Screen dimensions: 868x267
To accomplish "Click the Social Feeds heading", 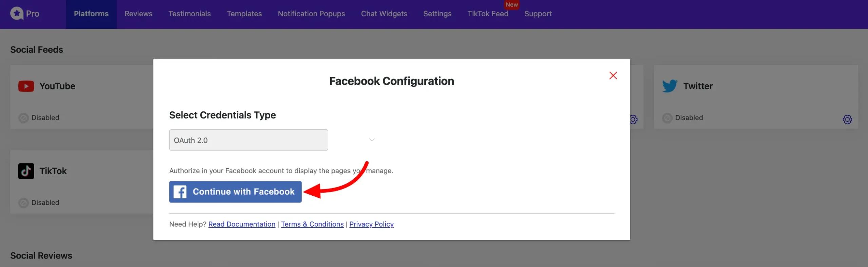I will (37, 50).
